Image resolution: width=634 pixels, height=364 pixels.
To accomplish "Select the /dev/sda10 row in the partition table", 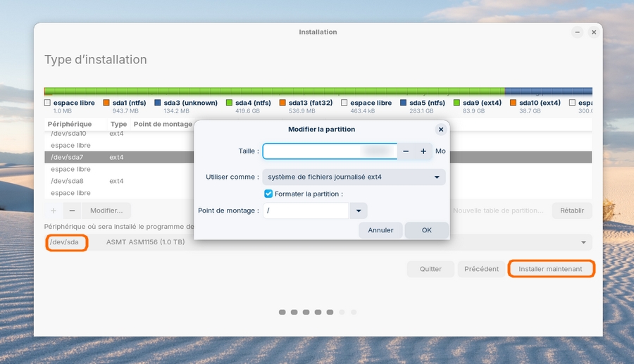I will (x=69, y=133).
